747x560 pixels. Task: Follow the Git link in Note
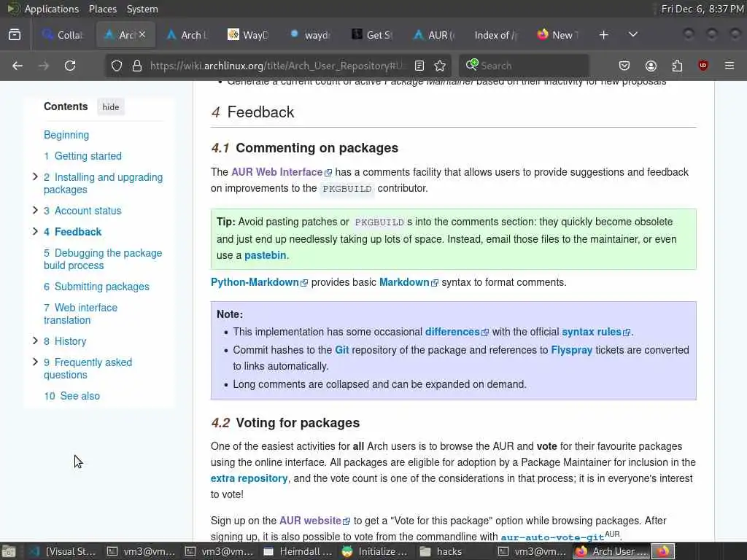(x=341, y=350)
